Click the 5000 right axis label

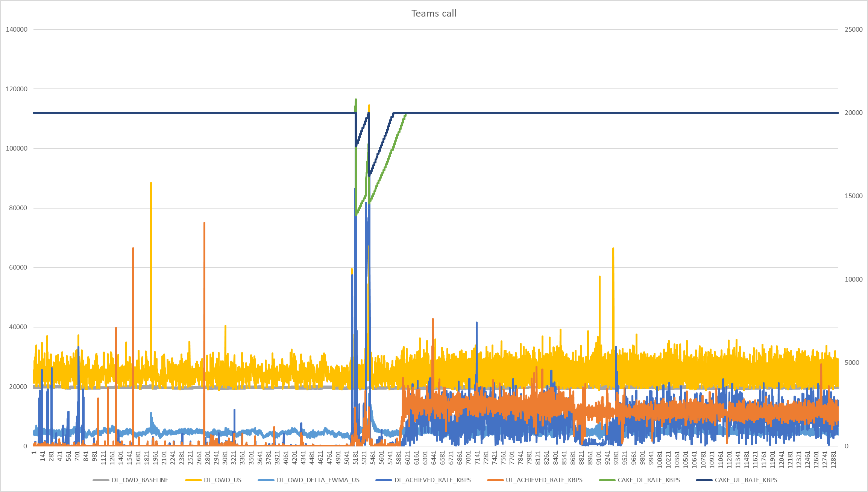(x=852, y=363)
